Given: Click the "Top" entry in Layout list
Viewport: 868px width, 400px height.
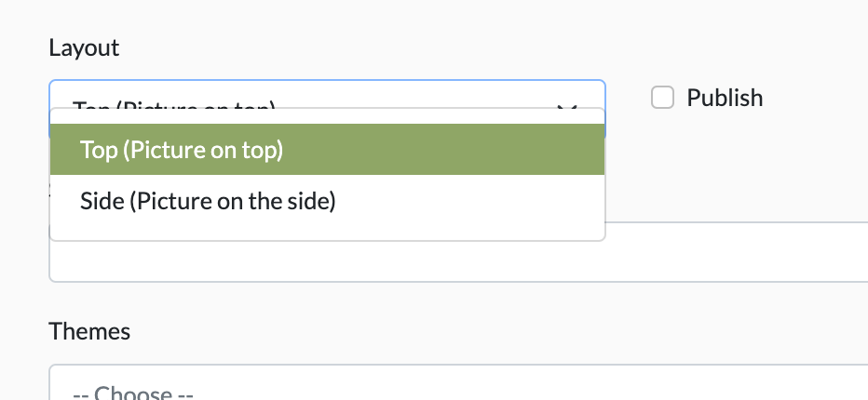Looking at the screenshot, I should [182, 150].
